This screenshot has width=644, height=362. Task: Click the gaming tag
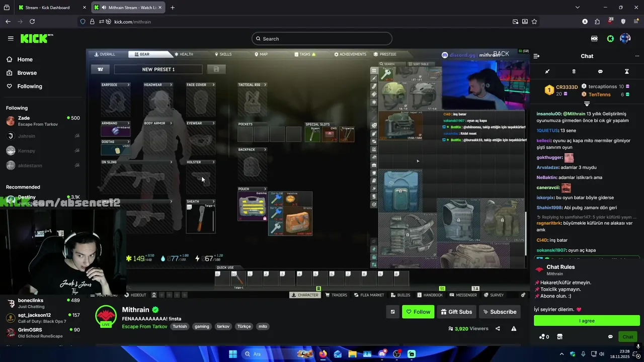point(202,326)
